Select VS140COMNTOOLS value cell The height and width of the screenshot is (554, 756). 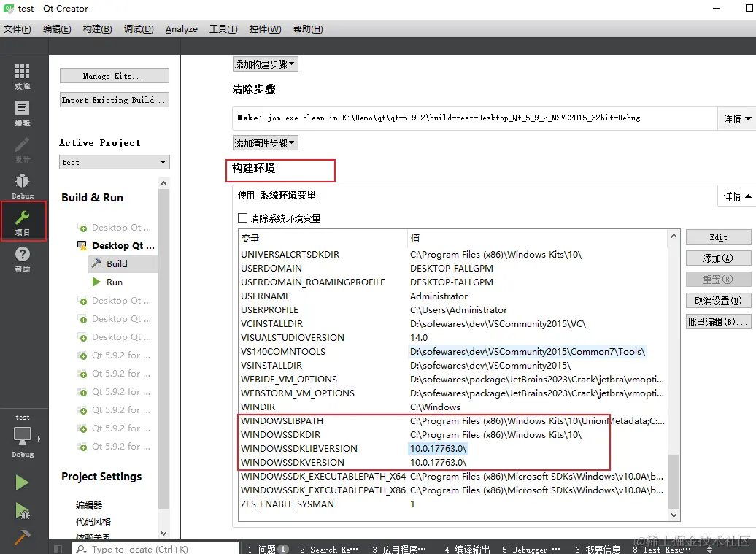[x=528, y=352]
